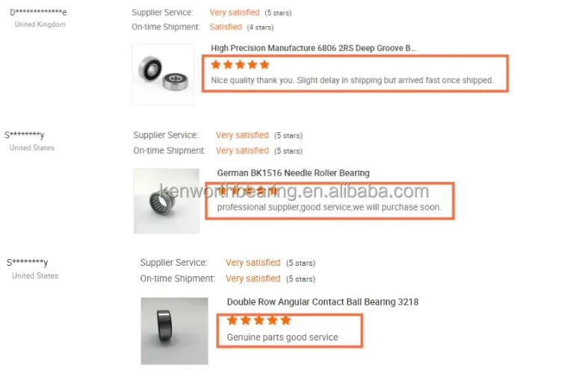Click fifth star of Genuine parts review

point(285,320)
